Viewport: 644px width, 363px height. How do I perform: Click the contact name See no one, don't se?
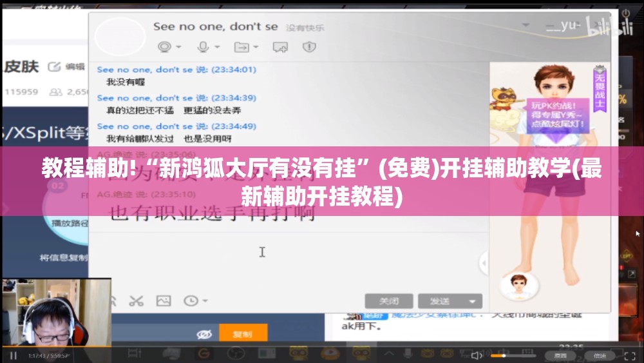215,26
